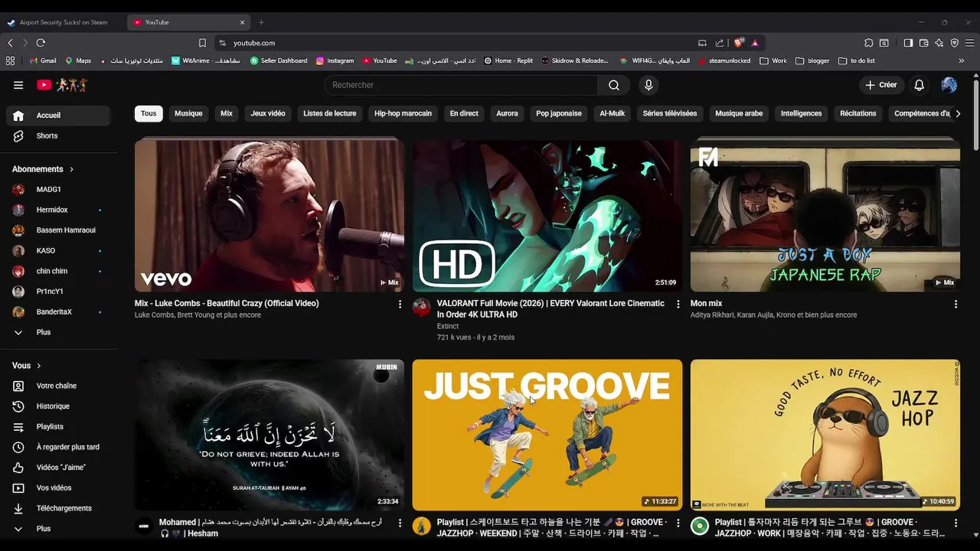Bookmark this page icon in address bar
The height and width of the screenshot is (551, 980).
pyautogui.click(x=202, y=43)
